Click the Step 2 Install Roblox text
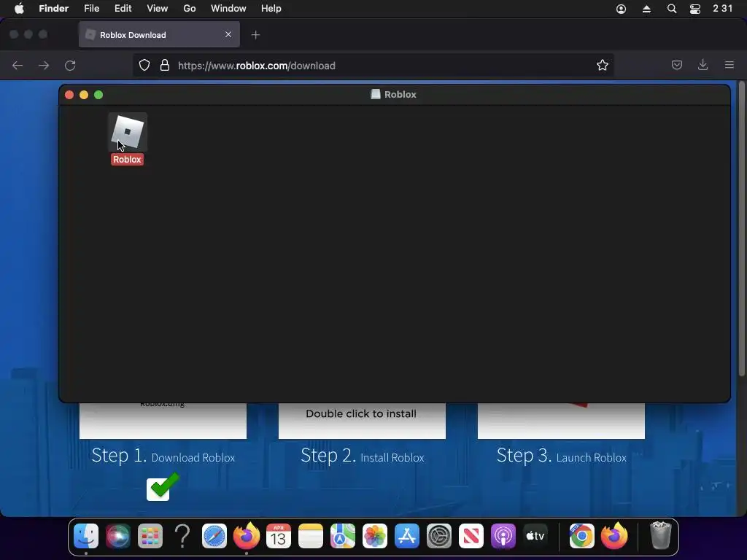Screen dimensions: 747x560 tap(362, 456)
